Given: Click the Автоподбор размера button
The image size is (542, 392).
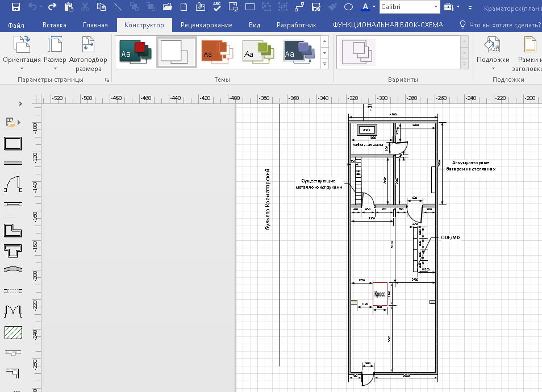Looking at the screenshot, I should [88, 55].
